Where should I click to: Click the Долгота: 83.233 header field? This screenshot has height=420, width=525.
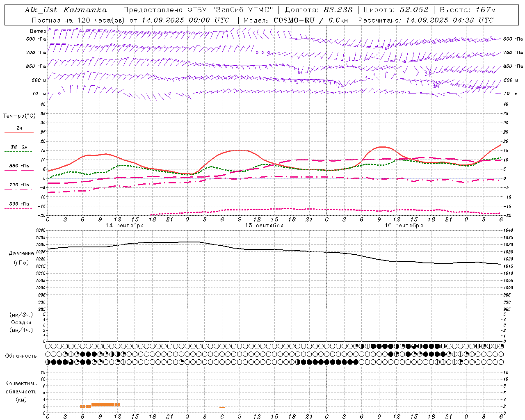pyautogui.click(x=318, y=10)
